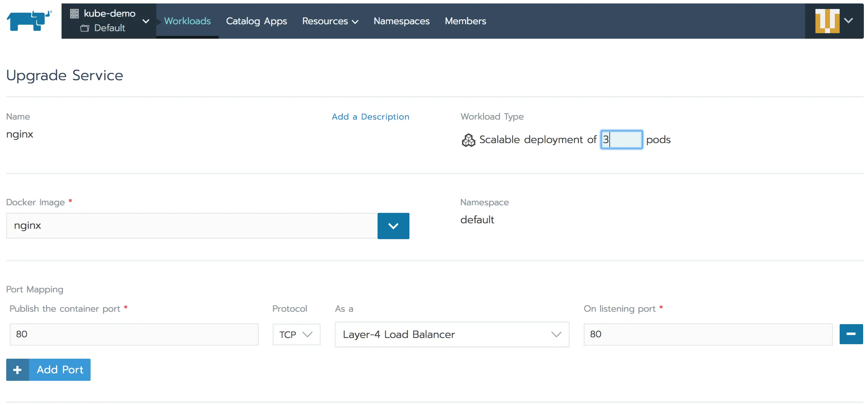
Task: Switch to the Workloads tab
Action: 187,21
